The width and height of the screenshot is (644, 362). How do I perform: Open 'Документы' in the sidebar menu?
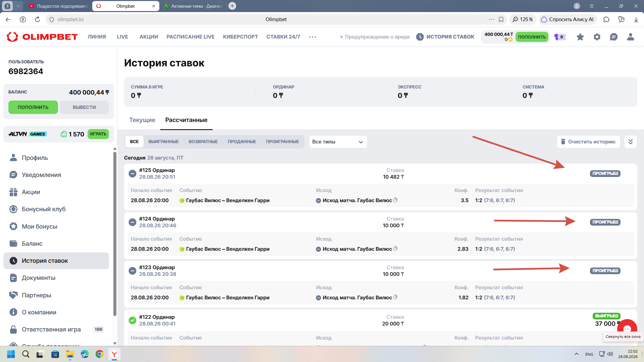coord(56,278)
